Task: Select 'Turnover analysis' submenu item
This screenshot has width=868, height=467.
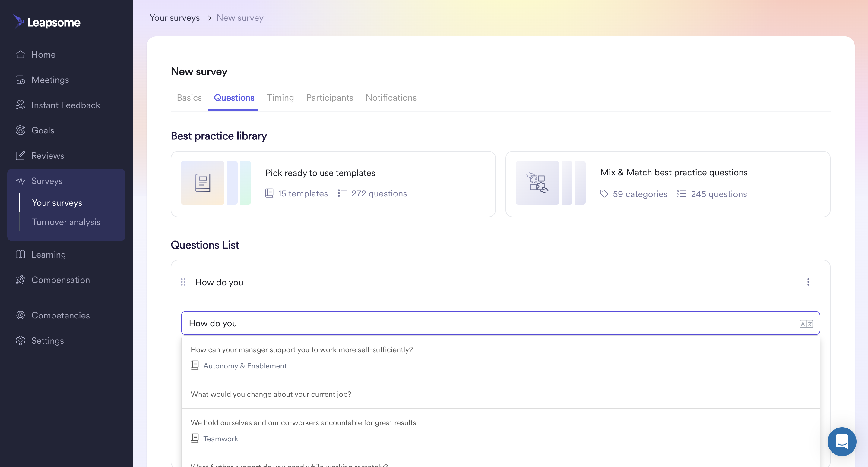Action: (66, 222)
